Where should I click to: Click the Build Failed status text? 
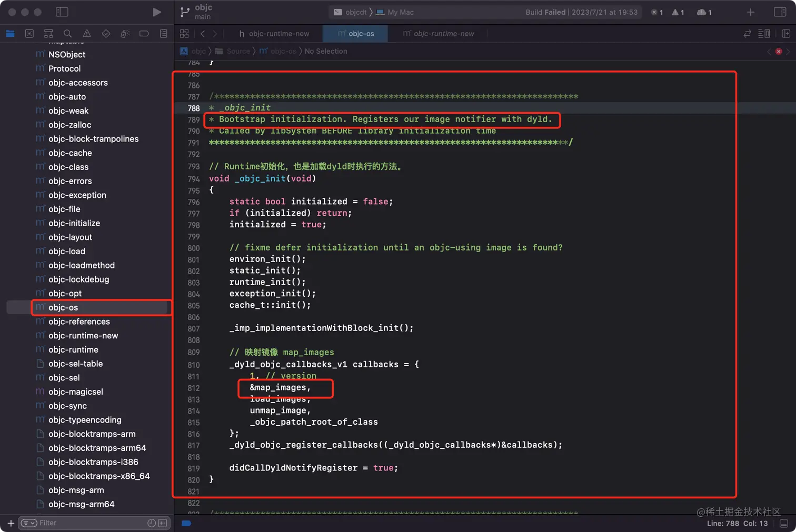pos(545,12)
